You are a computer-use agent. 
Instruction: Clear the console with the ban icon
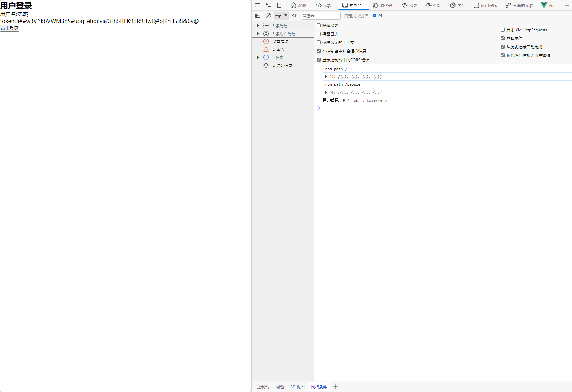point(268,16)
